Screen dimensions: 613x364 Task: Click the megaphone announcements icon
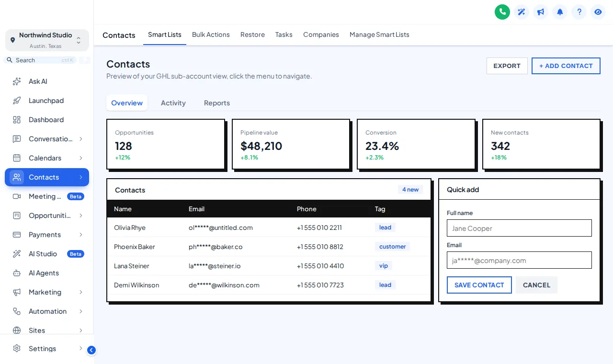pyautogui.click(x=541, y=12)
